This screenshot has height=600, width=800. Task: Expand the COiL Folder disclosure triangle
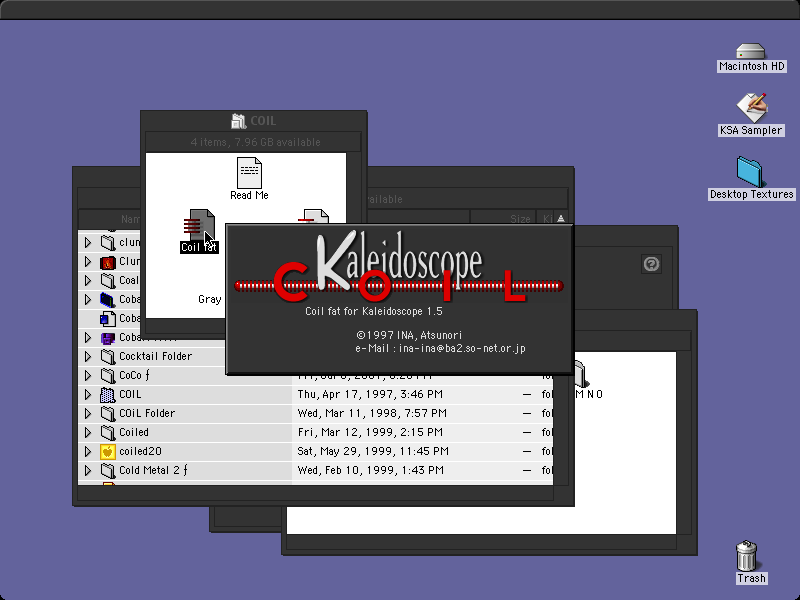click(88, 413)
